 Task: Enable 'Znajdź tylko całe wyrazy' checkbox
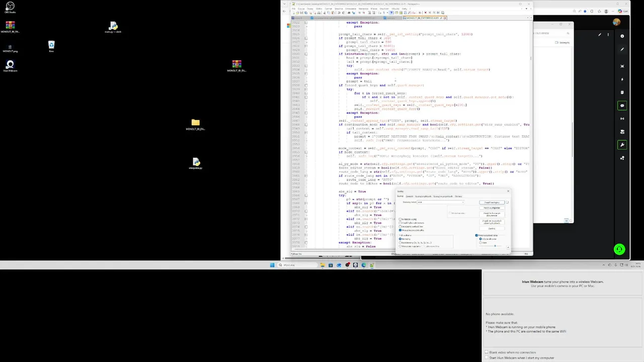coord(400,223)
